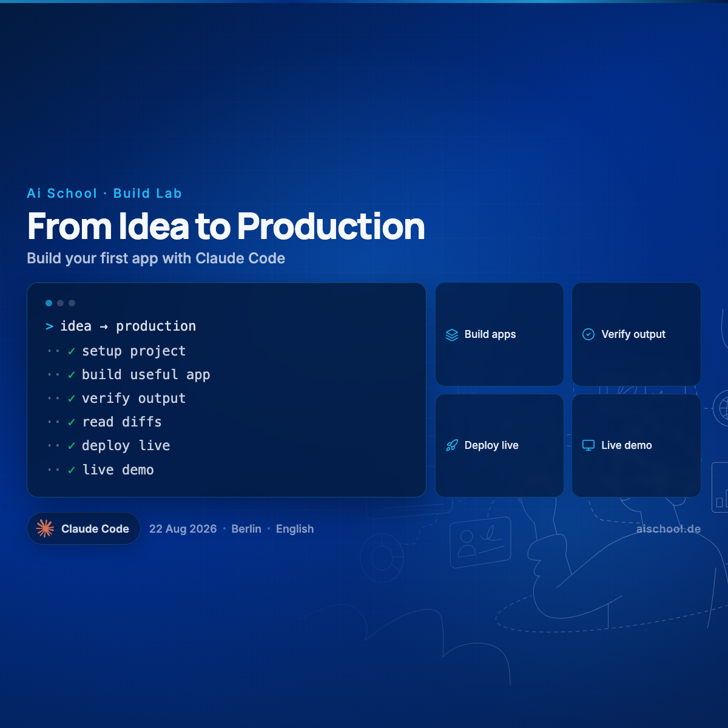Open the Build apps card
728x728 pixels.
pyautogui.click(x=500, y=334)
